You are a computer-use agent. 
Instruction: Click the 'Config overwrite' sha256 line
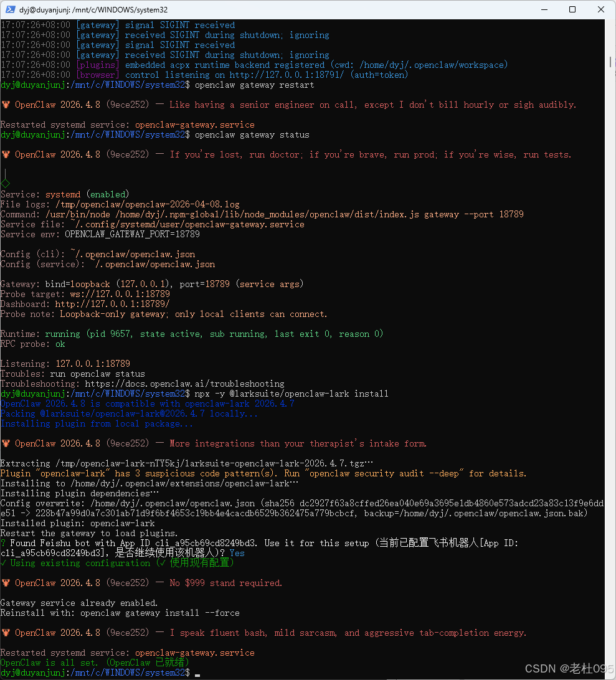pos(302,508)
